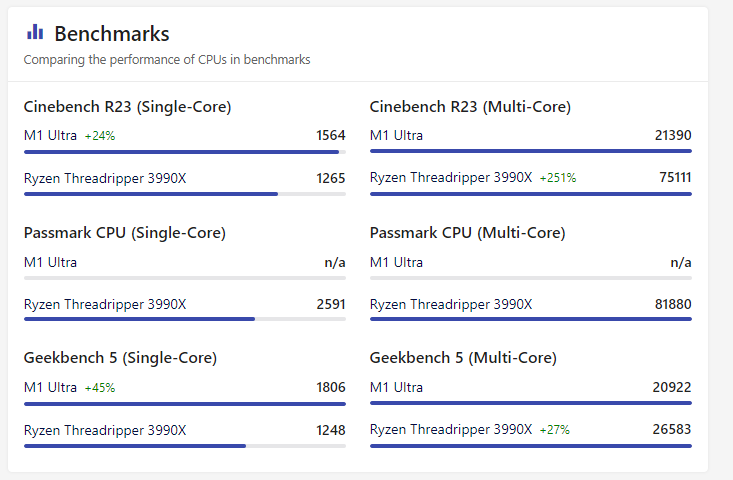Click the Benchmarks bar chart icon
Image resolution: width=733 pixels, height=480 pixels.
(35, 32)
